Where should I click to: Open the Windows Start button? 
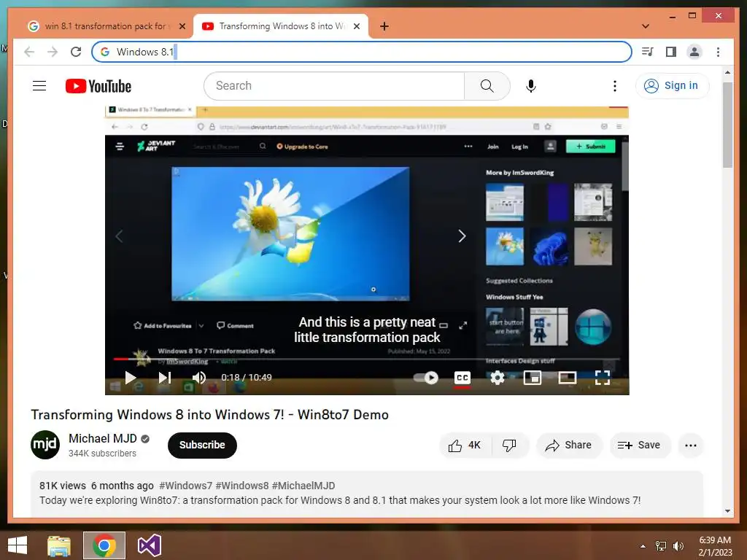(x=18, y=545)
